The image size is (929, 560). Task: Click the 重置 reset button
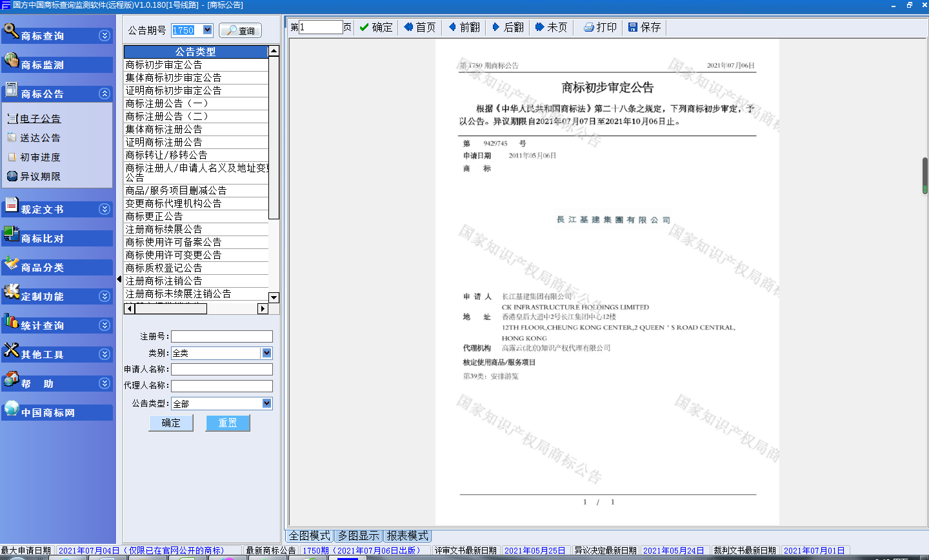coord(228,423)
